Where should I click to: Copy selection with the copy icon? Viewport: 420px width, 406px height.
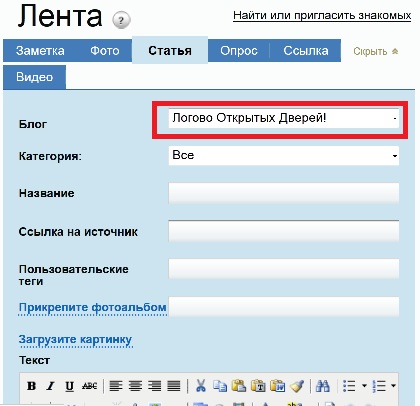tap(220, 386)
